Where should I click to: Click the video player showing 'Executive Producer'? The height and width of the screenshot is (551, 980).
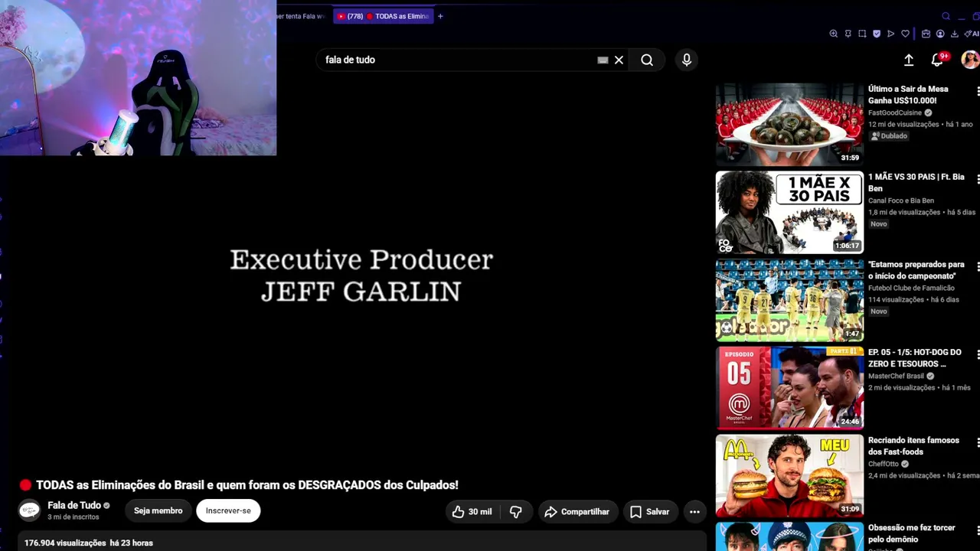tap(361, 275)
